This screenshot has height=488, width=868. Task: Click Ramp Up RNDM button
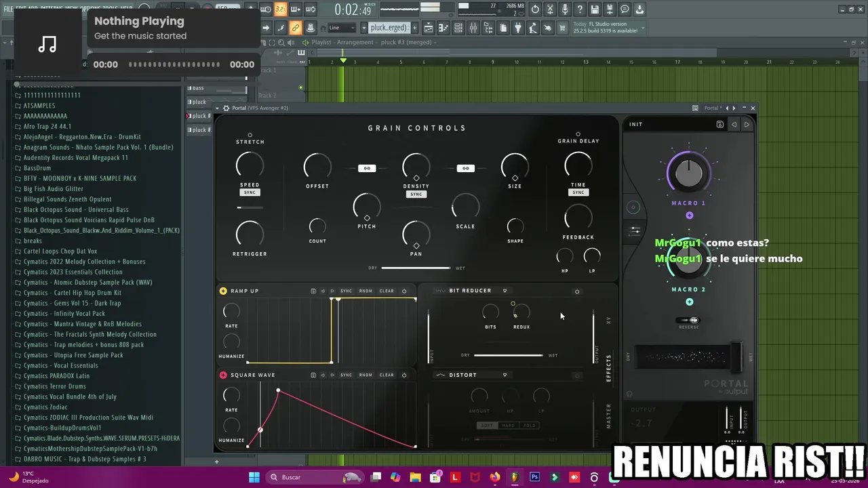(366, 291)
